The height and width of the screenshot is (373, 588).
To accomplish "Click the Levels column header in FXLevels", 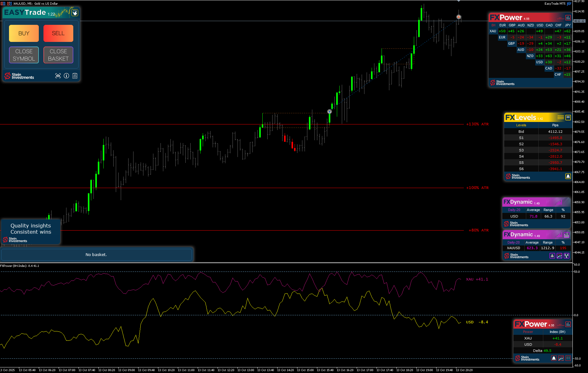I will 521,125.
